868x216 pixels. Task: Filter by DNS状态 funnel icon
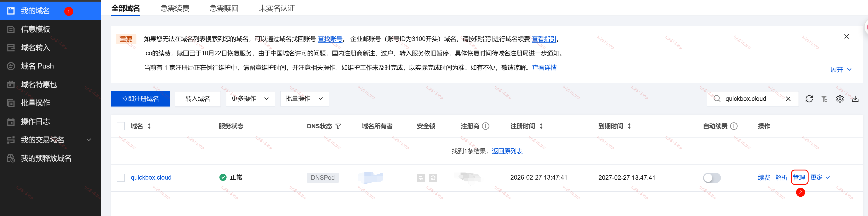(338, 126)
